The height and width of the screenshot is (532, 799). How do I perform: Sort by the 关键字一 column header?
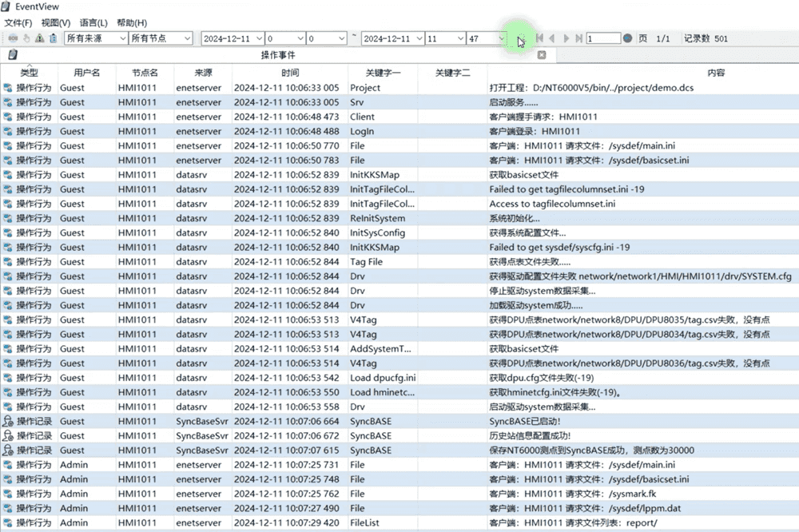pos(384,73)
